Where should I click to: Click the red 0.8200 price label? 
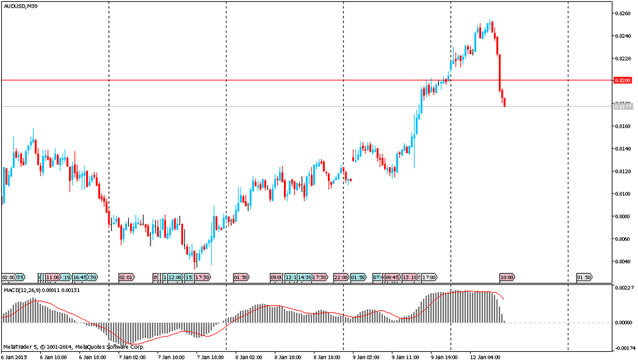click(x=622, y=80)
